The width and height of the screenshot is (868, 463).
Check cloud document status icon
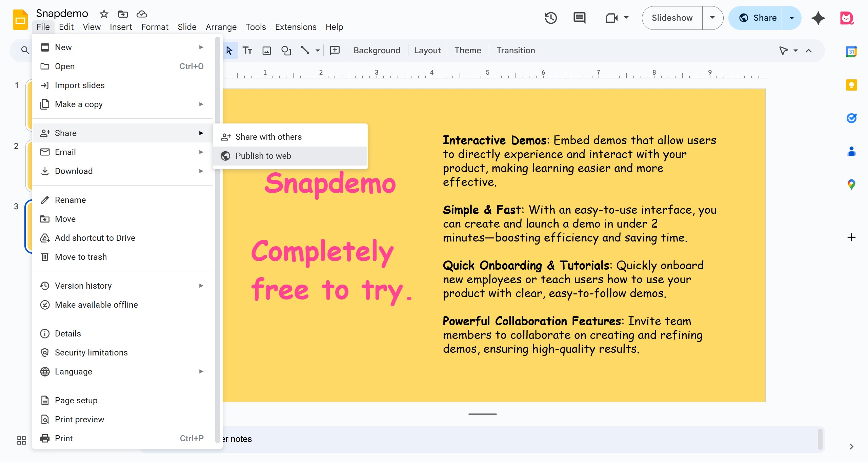(142, 14)
